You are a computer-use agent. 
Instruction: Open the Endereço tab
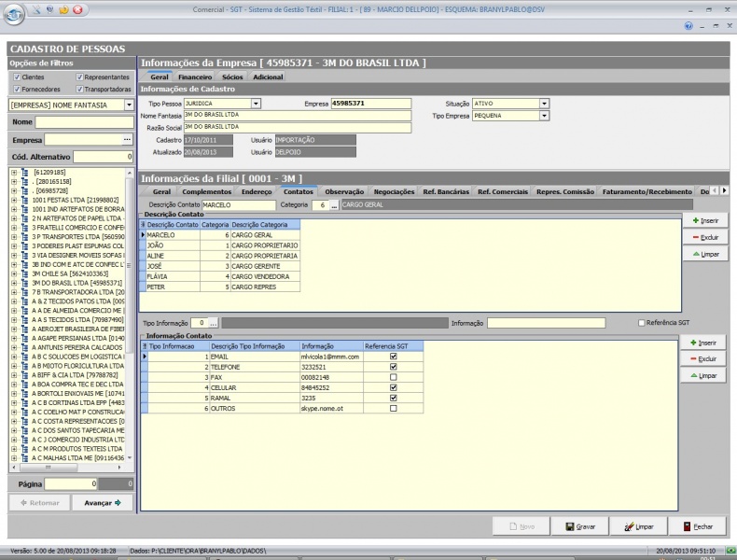tap(257, 191)
